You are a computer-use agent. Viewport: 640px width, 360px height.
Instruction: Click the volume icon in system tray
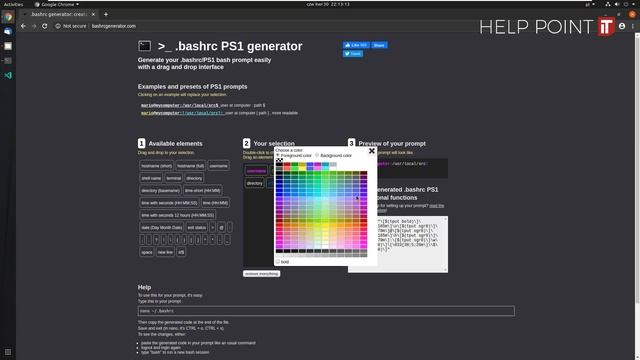tap(616, 4)
